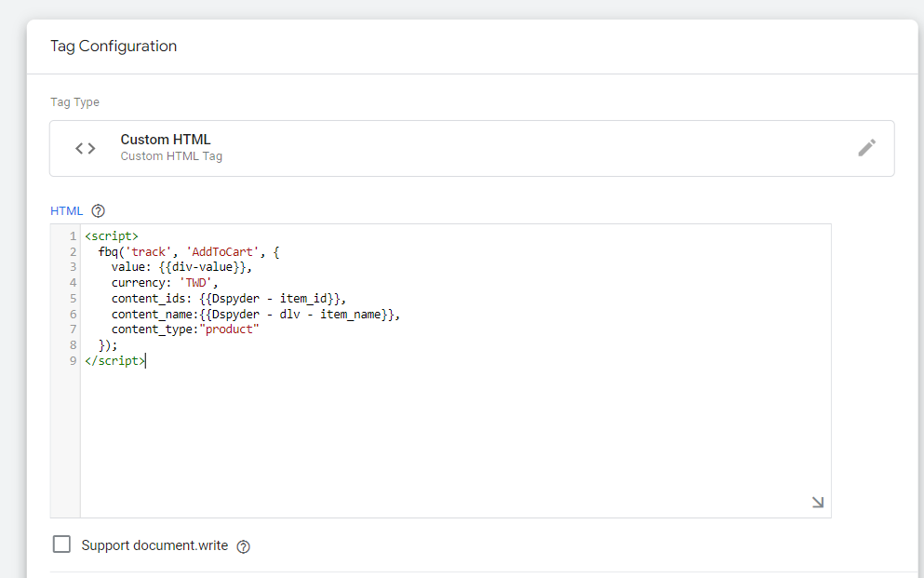
Task: Click the pencil edit icon for Tag Type
Action: coord(866,148)
